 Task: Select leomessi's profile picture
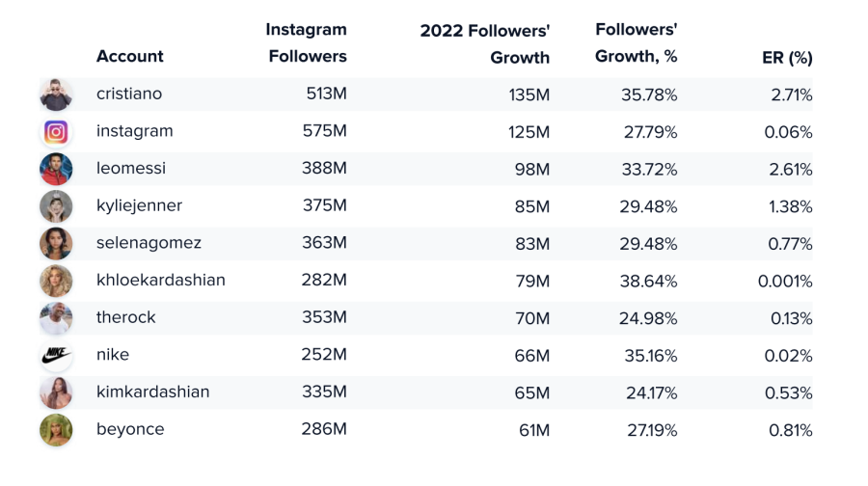(x=56, y=169)
